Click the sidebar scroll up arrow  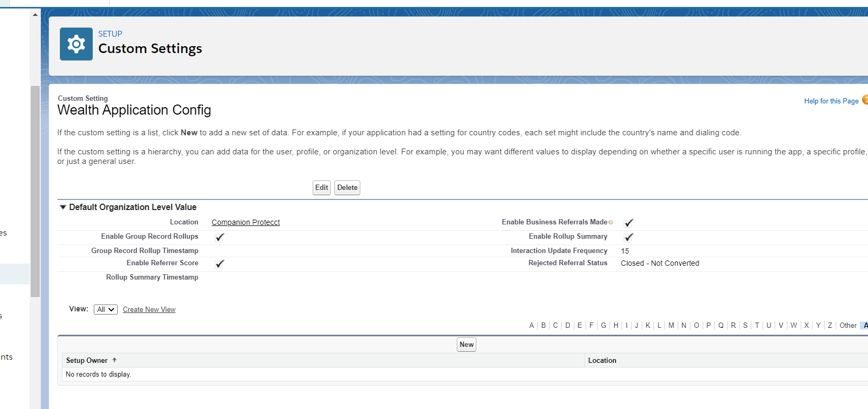(35, 14)
